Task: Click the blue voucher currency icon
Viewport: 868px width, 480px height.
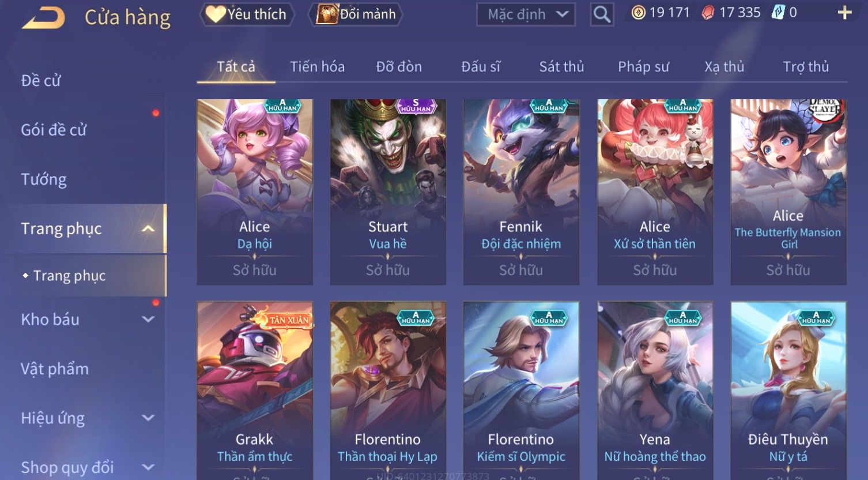Action: [778, 13]
